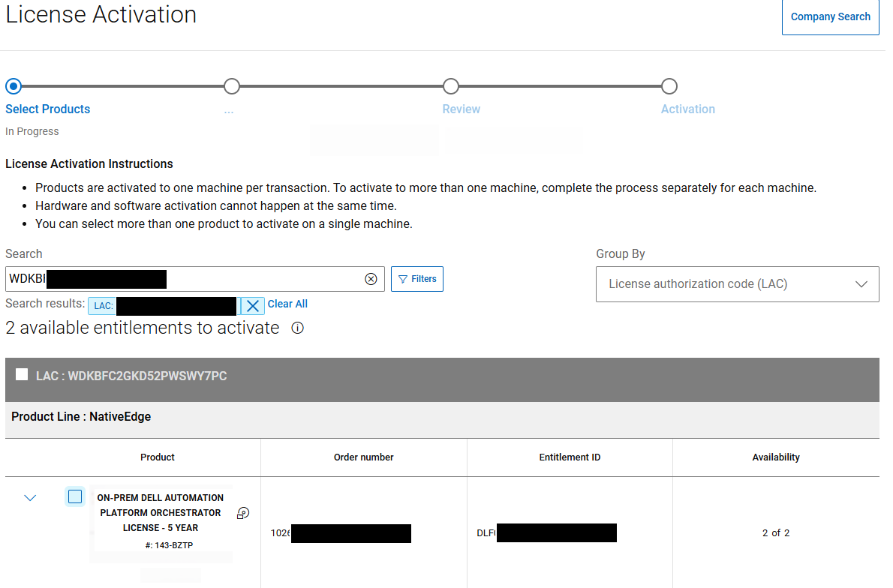Click the icon beside the Orchestrator license name
Image resolution: width=893 pixels, height=588 pixels.
pyautogui.click(x=242, y=514)
